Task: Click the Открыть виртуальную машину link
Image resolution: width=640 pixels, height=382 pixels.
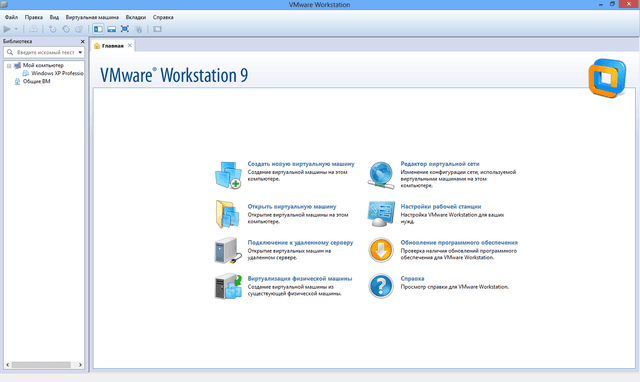Action: tap(292, 207)
